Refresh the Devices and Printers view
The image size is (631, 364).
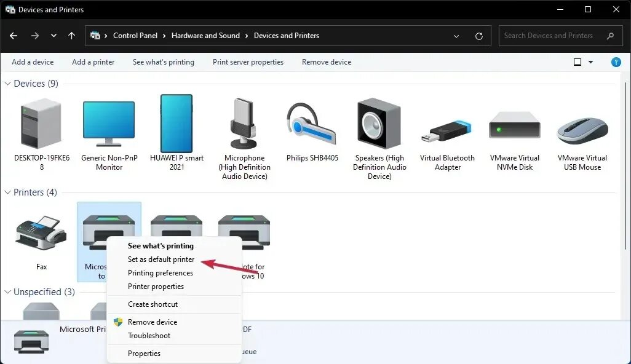tap(479, 36)
